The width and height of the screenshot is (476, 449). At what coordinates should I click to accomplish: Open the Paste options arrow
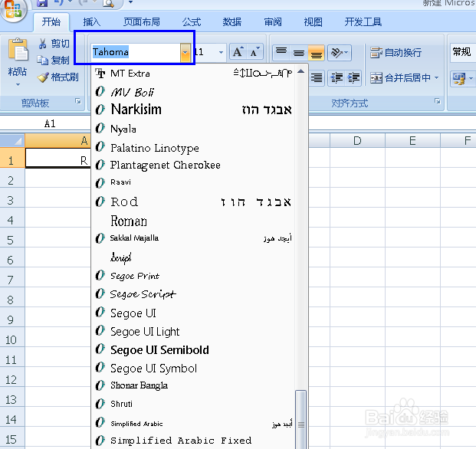18,84
